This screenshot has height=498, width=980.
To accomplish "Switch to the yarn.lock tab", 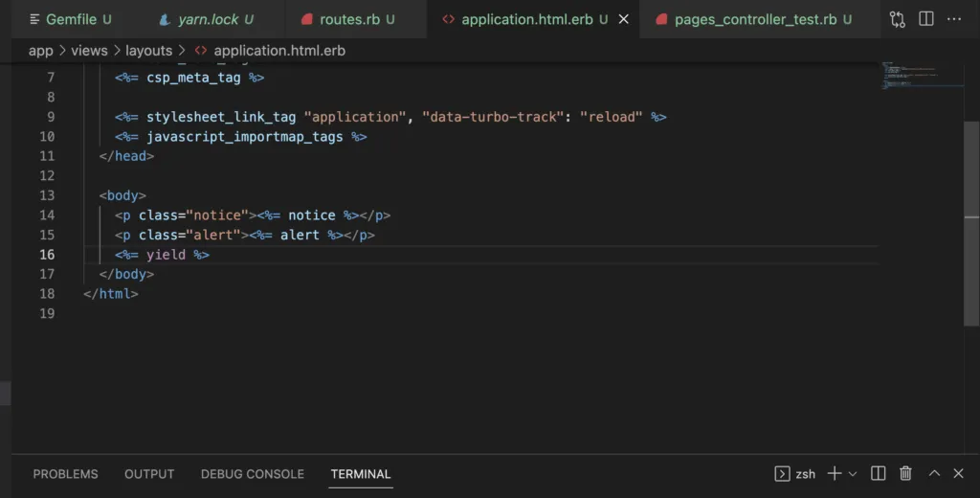I will point(208,19).
